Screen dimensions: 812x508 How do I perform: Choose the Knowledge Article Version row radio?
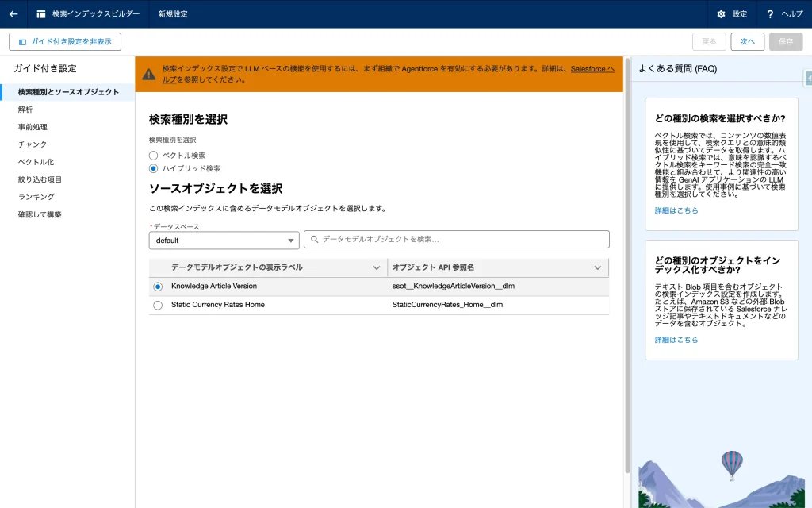tap(158, 286)
